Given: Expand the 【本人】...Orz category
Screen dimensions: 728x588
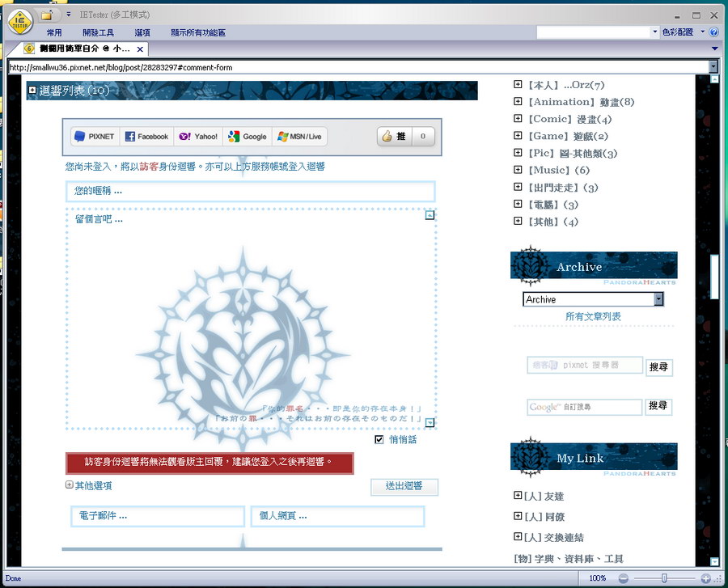Looking at the screenshot, I should [518, 84].
